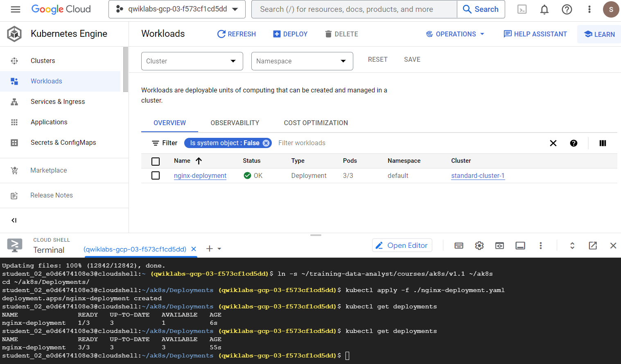
Task: Open the Namespace filter dropdown
Action: [x=302, y=61]
